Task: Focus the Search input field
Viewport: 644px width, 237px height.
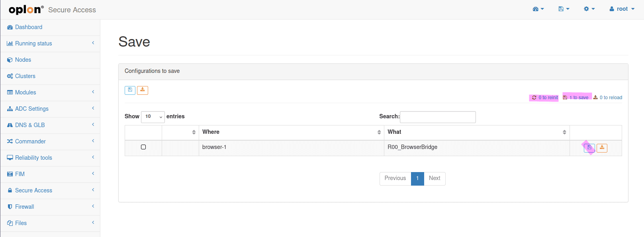Action: (438, 117)
